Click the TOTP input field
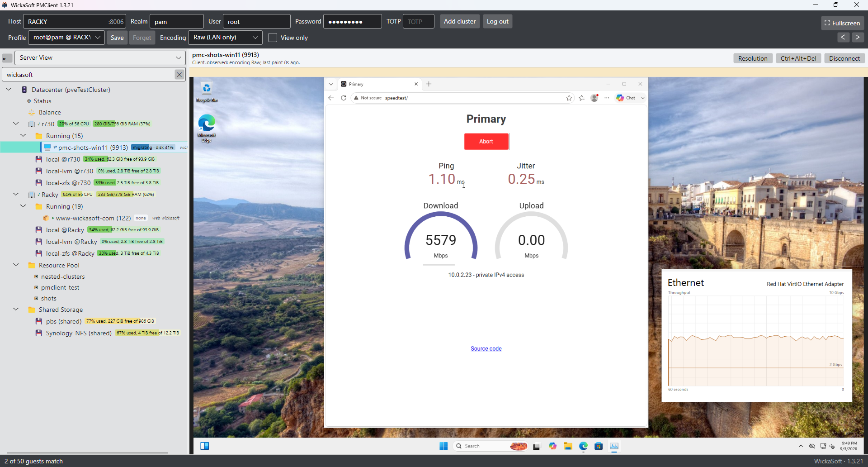 point(419,21)
